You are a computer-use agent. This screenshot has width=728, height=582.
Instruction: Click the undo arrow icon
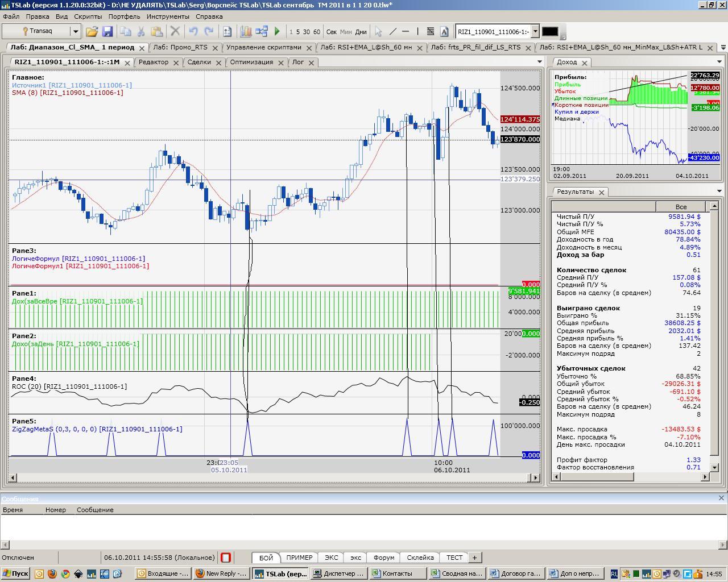193,32
